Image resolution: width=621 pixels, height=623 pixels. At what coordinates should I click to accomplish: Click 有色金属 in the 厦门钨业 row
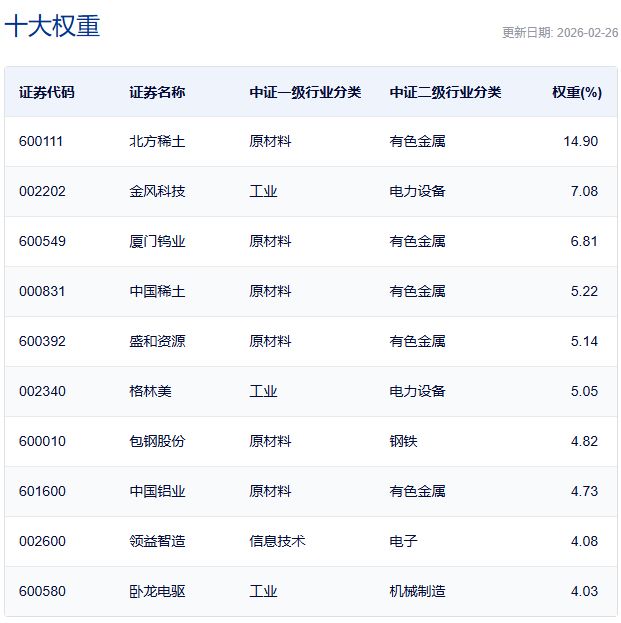click(x=417, y=241)
